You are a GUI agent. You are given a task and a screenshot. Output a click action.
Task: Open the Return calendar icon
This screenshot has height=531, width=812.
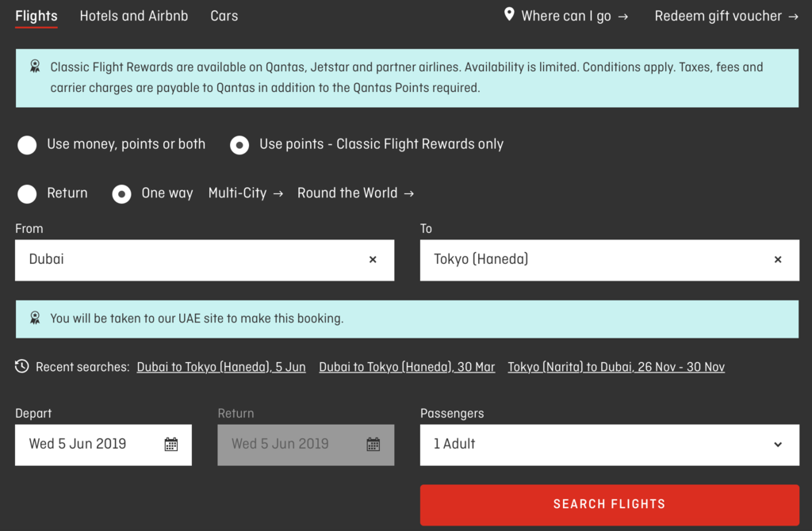click(x=373, y=444)
